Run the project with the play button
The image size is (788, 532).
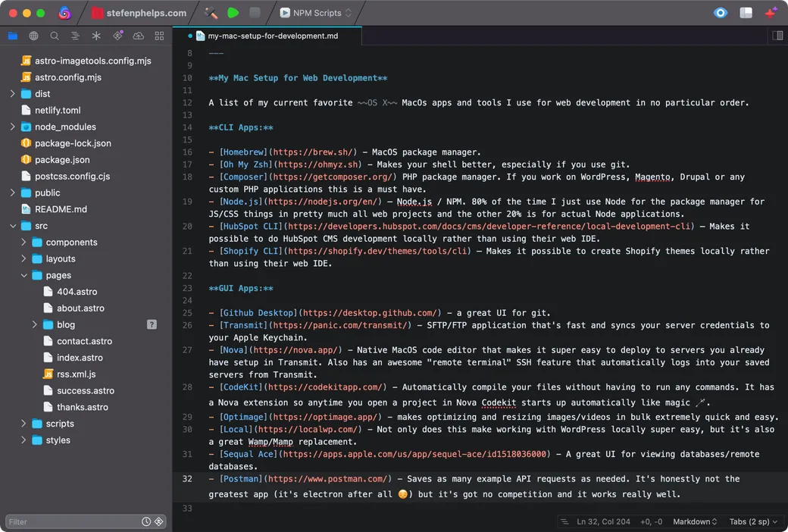233,12
